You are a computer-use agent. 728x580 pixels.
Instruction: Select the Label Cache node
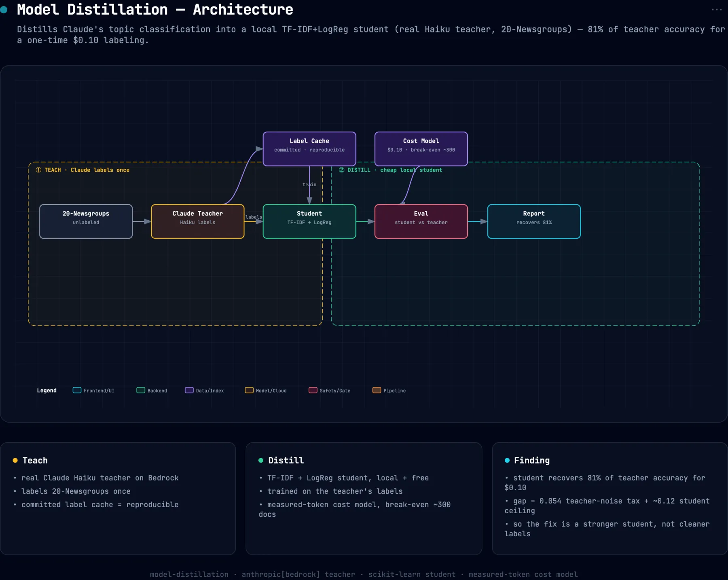pyautogui.click(x=309, y=149)
